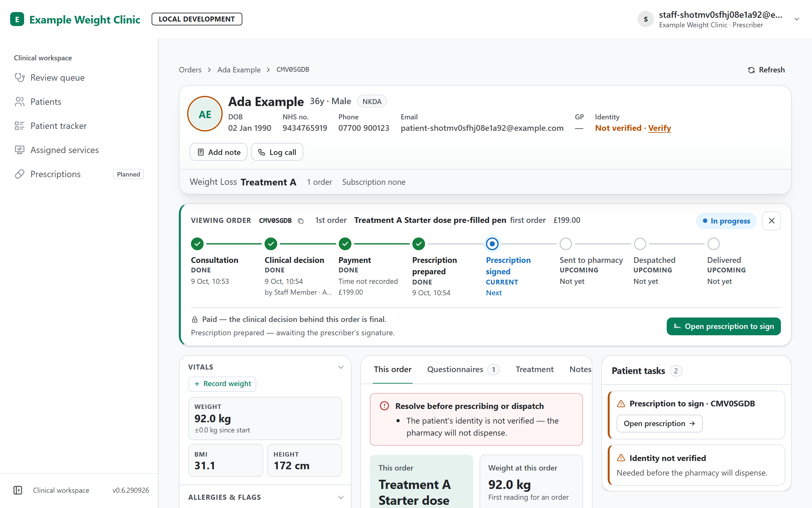812x508 pixels.
Task: Close the viewing order panel
Action: (771, 221)
